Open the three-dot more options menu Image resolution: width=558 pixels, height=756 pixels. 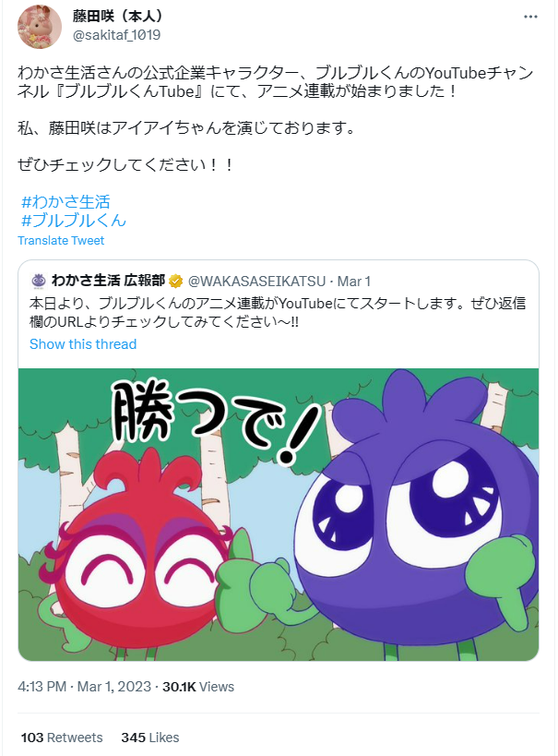(x=530, y=17)
